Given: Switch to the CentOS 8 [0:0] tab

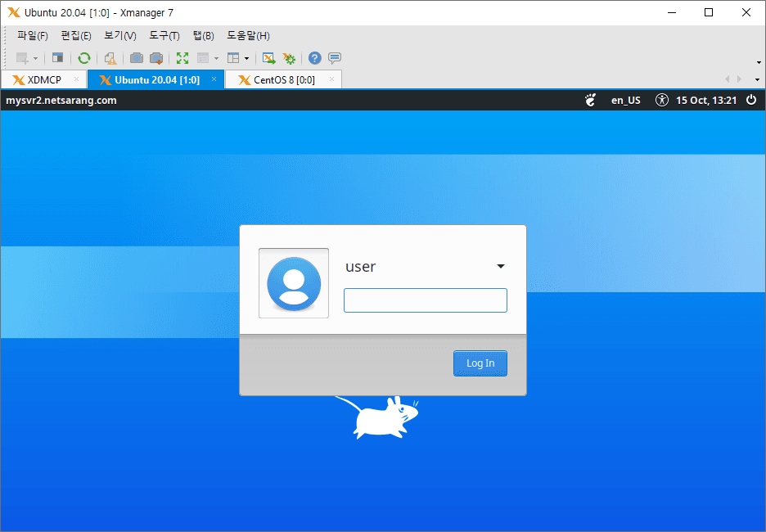Looking at the screenshot, I should click(x=283, y=79).
